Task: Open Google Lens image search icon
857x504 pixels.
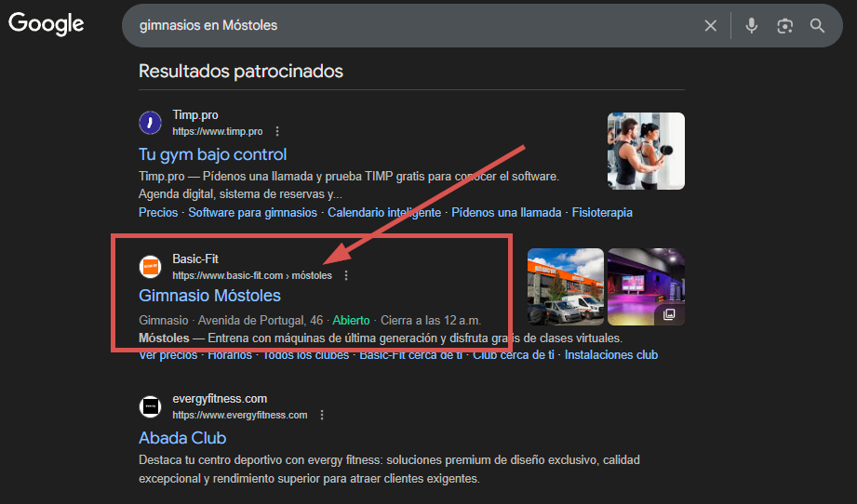Action: tap(784, 26)
